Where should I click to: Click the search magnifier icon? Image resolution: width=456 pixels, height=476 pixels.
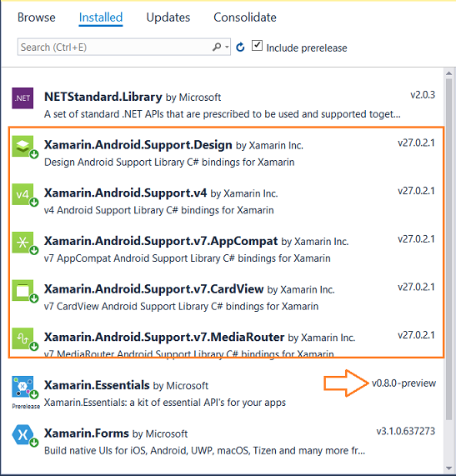tap(217, 47)
